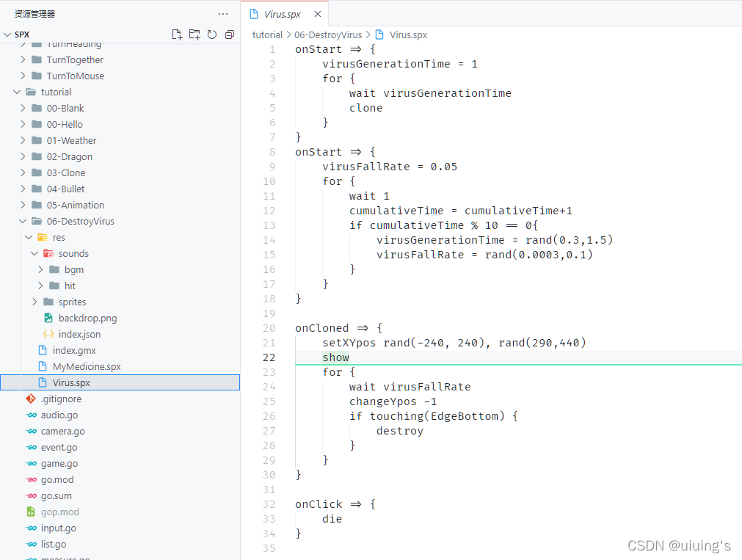The width and height of the screenshot is (742, 560).
Task: Expand the sprites folder
Action: pos(34,302)
